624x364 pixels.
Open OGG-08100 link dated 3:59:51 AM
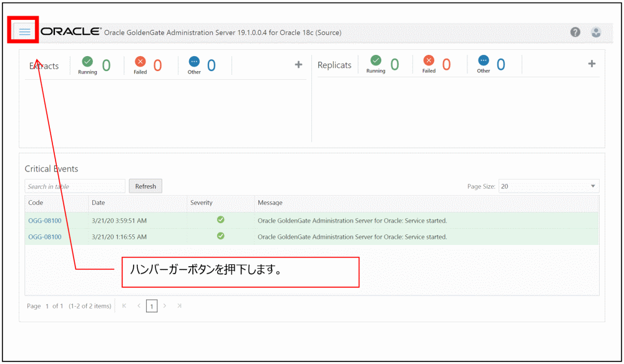[44, 221]
